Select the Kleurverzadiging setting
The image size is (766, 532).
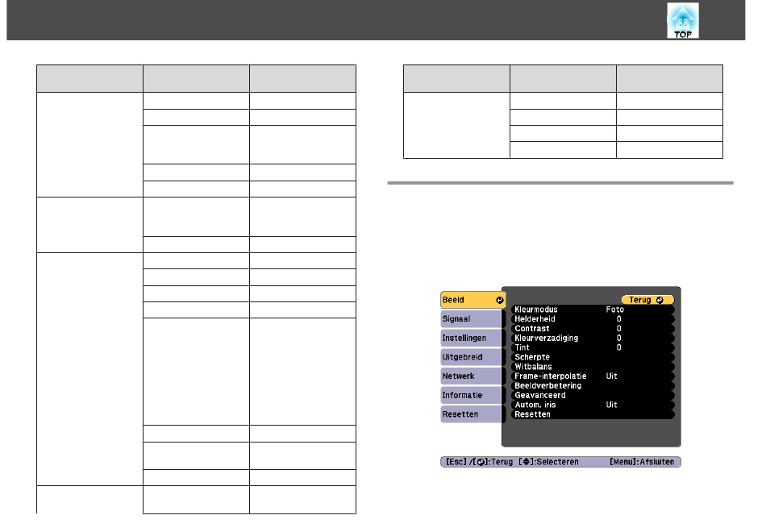pyautogui.click(x=593, y=338)
